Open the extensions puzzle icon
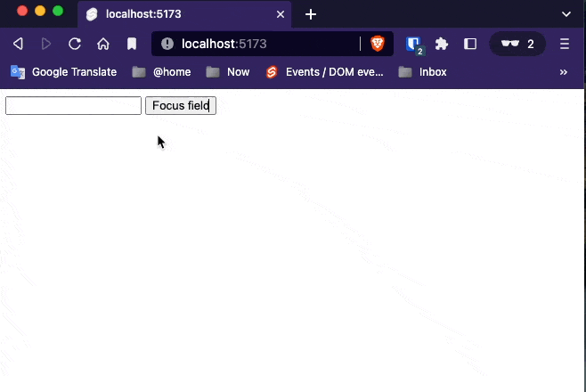The width and height of the screenshot is (586, 392). point(442,44)
